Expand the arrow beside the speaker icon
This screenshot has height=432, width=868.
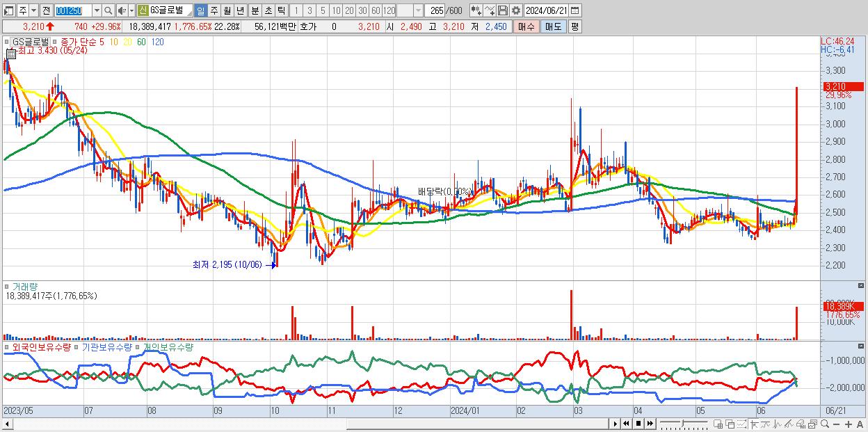click(131, 10)
